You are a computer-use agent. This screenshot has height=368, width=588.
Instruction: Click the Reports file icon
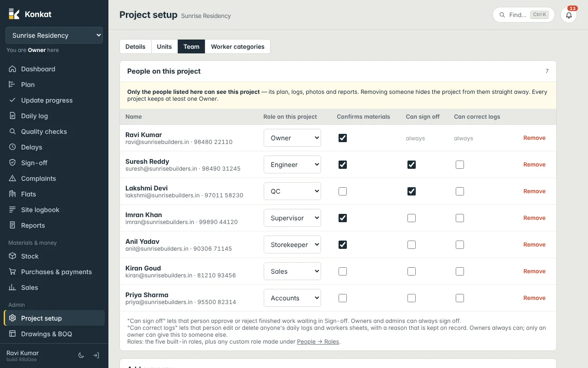point(12,225)
